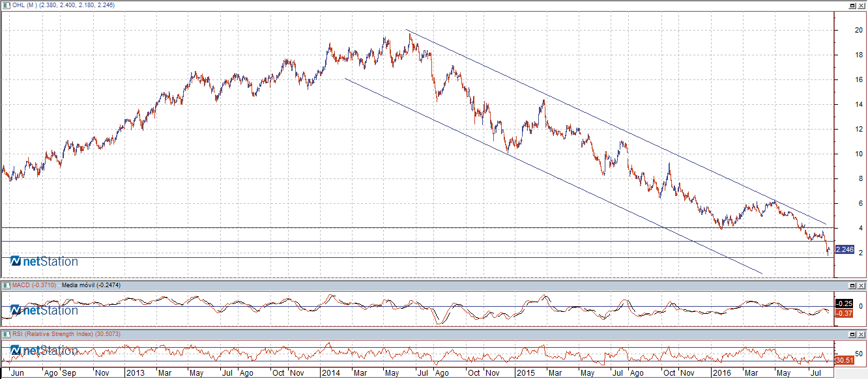Close the RSI indicator panel
The width and height of the screenshot is (868, 379).
click(x=862, y=334)
